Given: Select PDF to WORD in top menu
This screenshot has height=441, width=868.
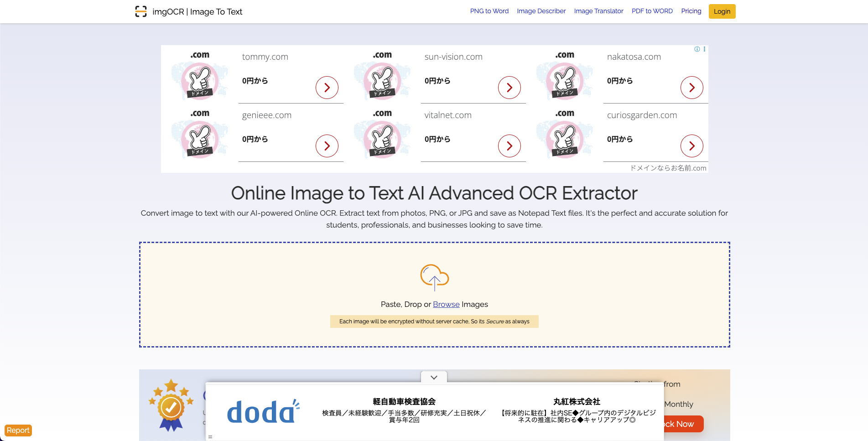Looking at the screenshot, I should pyautogui.click(x=652, y=11).
